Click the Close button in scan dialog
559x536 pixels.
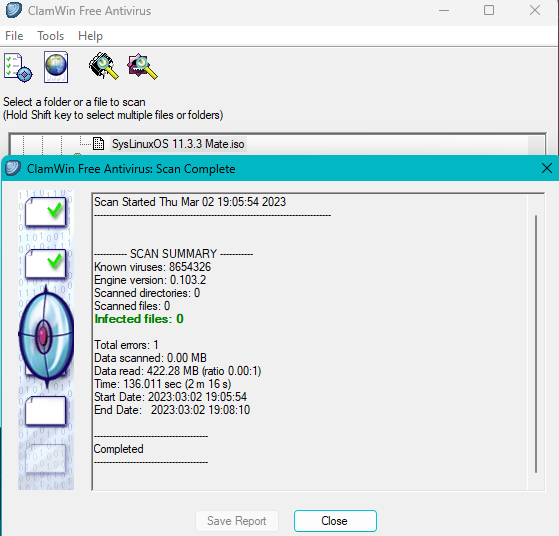(x=335, y=521)
